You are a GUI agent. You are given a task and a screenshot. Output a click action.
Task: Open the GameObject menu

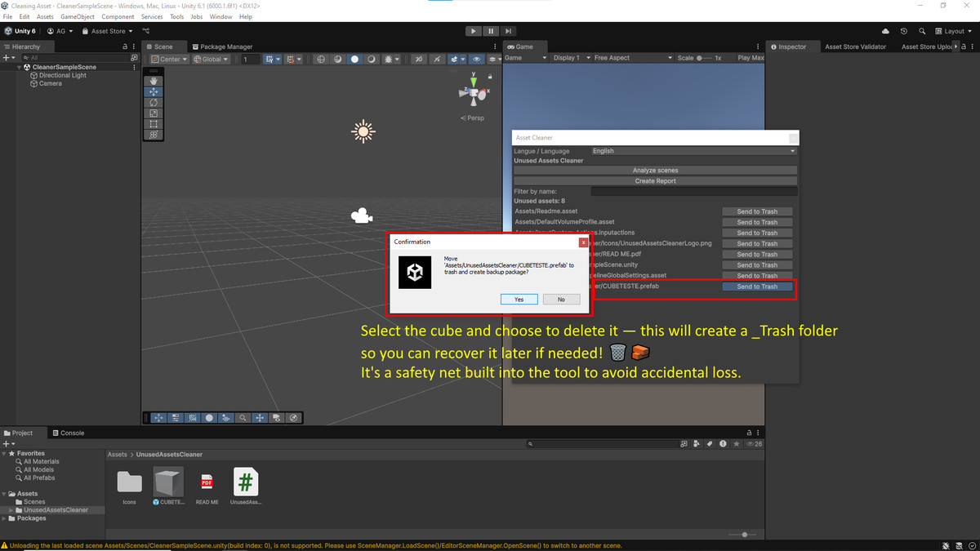point(78,16)
